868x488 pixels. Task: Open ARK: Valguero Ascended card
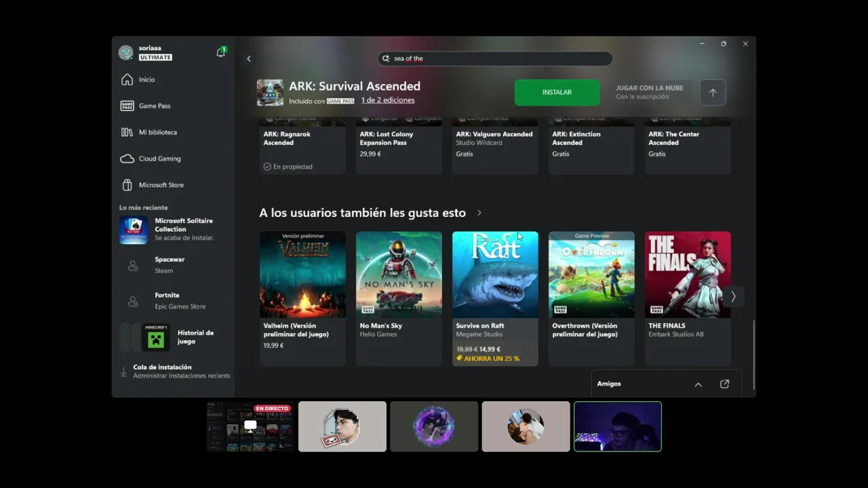[495, 146]
